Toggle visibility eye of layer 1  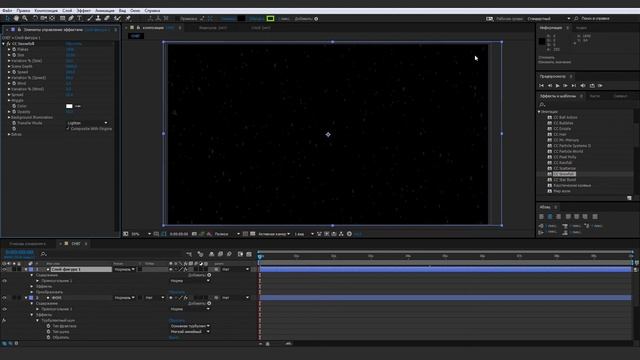tap(4, 269)
